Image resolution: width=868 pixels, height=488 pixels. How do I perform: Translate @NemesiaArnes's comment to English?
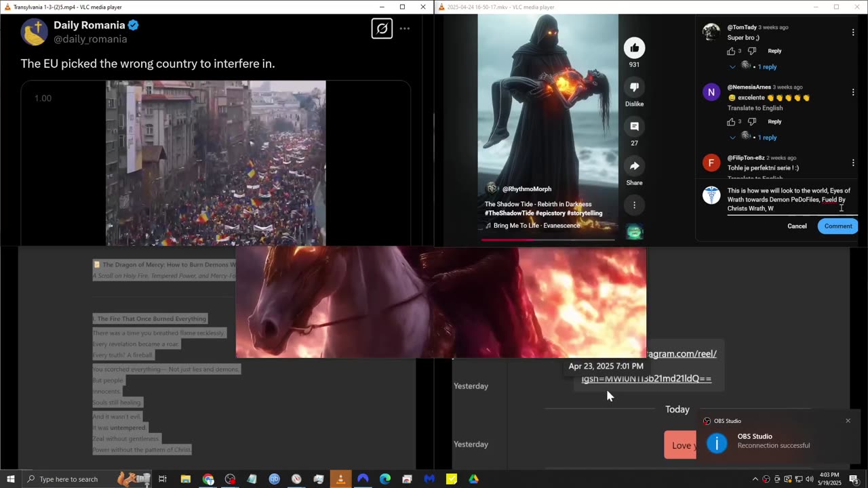(755, 108)
